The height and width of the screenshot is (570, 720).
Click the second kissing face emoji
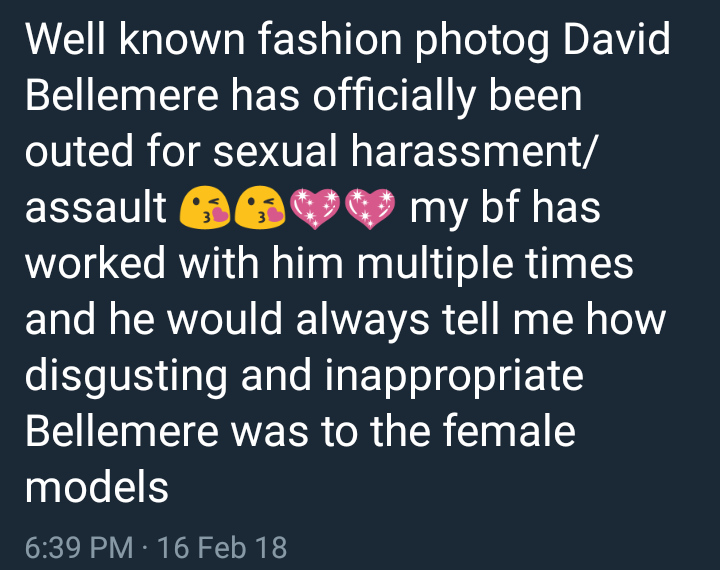pos(260,208)
